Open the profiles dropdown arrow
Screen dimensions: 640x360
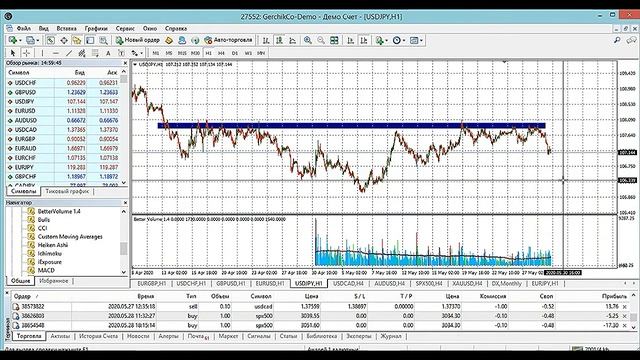click(x=38, y=40)
